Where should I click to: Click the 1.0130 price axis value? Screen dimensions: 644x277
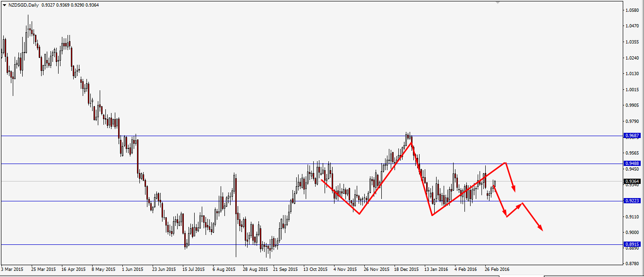[x=632, y=74]
